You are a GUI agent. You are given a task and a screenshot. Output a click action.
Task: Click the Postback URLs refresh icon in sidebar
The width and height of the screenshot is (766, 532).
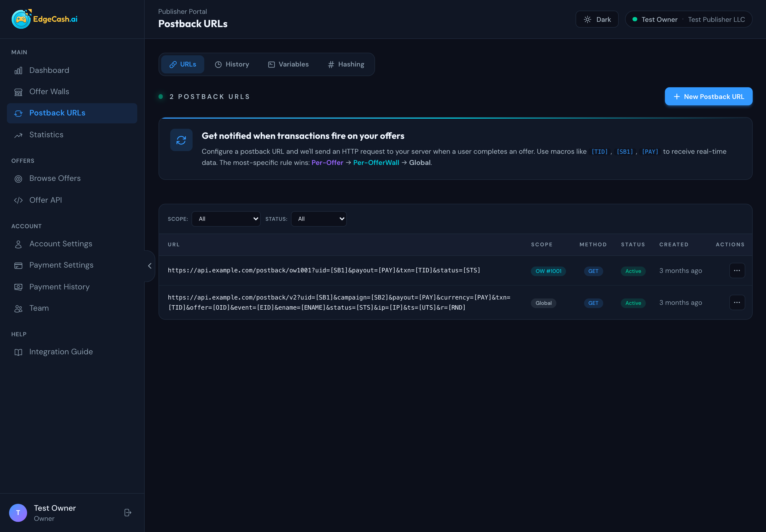pyautogui.click(x=18, y=113)
